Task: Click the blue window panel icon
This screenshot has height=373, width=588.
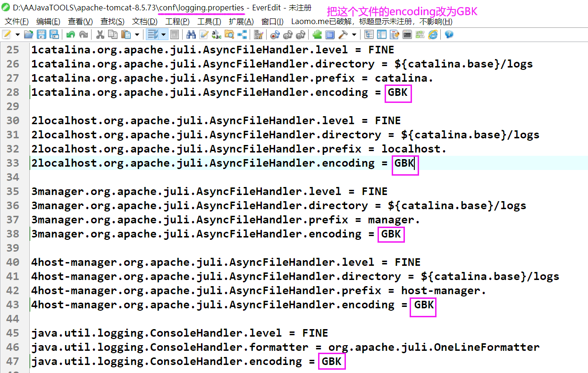Action: click(x=330, y=34)
